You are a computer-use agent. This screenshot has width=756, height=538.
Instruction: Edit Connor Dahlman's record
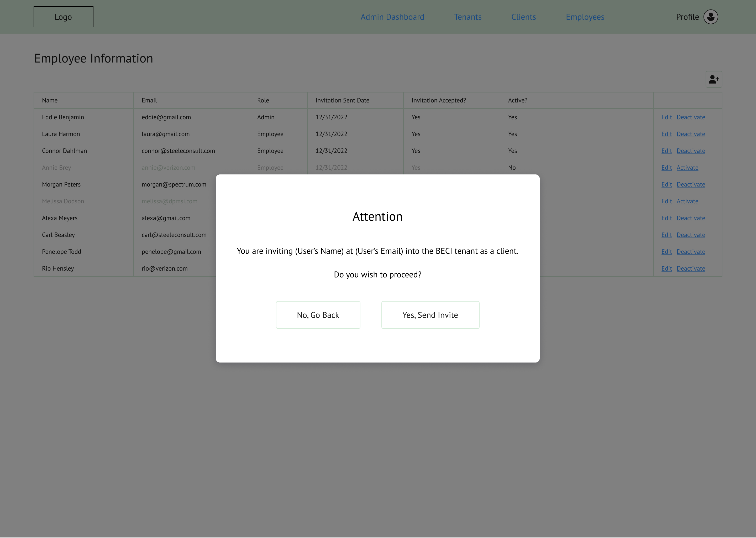[666, 151]
